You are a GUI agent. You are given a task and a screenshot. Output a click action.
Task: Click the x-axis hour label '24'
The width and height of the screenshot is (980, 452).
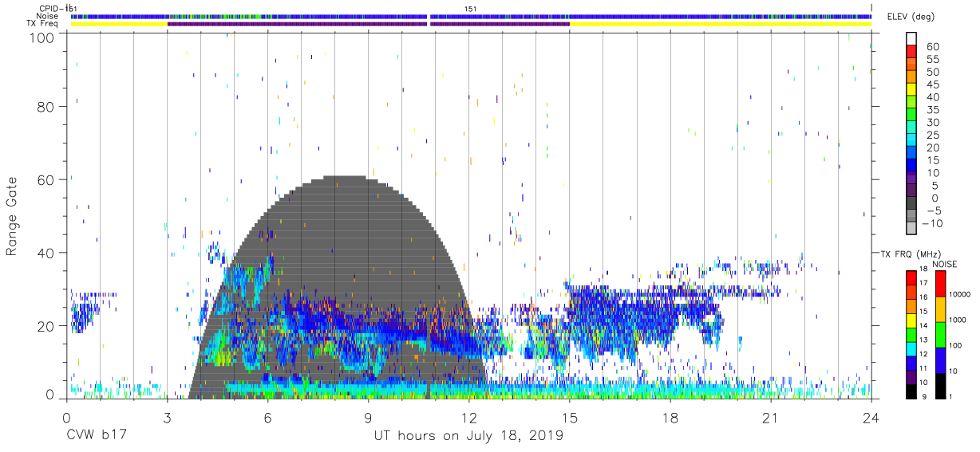tap(871, 418)
